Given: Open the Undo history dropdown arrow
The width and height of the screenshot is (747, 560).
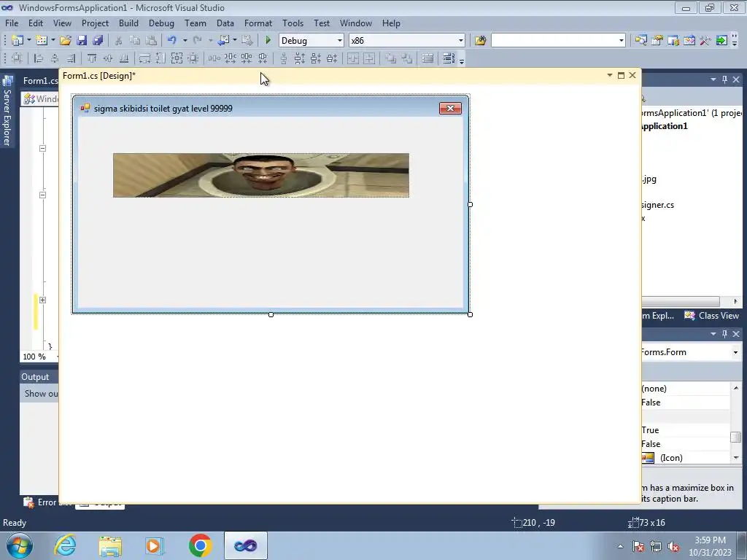Looking at the screenshot, I should pos(185,41).
